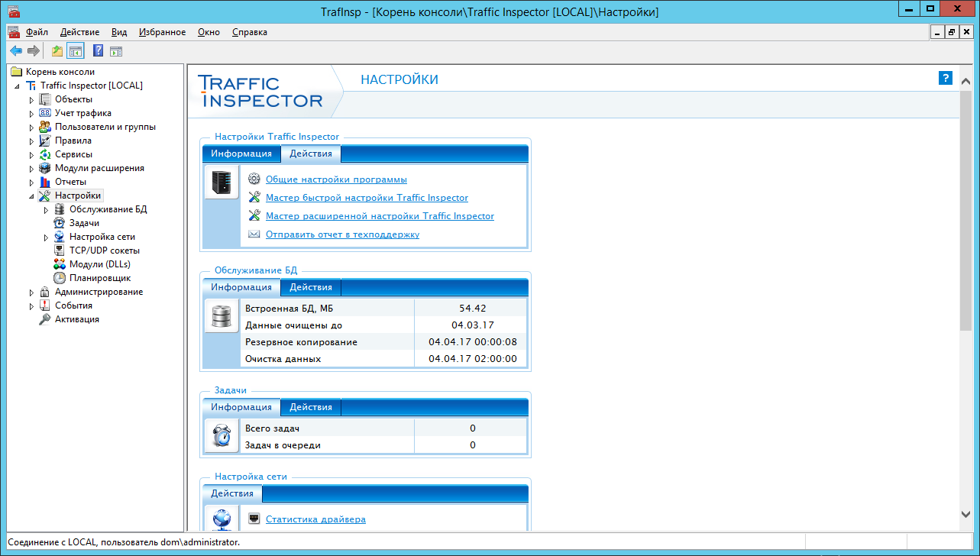
Task: Expand the Администрирование node
Action: point(31,292)
